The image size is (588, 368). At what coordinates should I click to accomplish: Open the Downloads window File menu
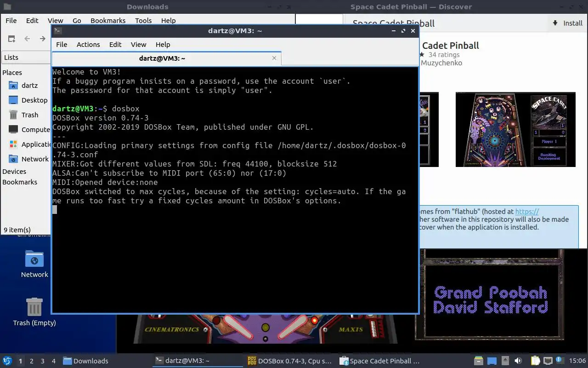(11, 21)
